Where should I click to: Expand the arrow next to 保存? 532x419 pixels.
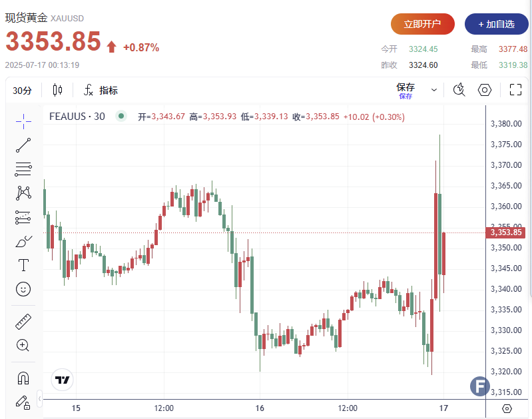[434, 90]
